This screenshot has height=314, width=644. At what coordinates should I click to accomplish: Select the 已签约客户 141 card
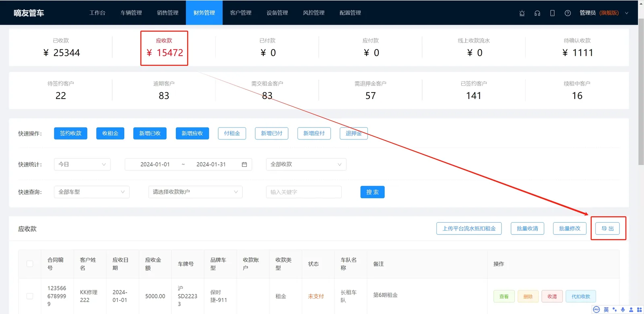tap(474, 90)
